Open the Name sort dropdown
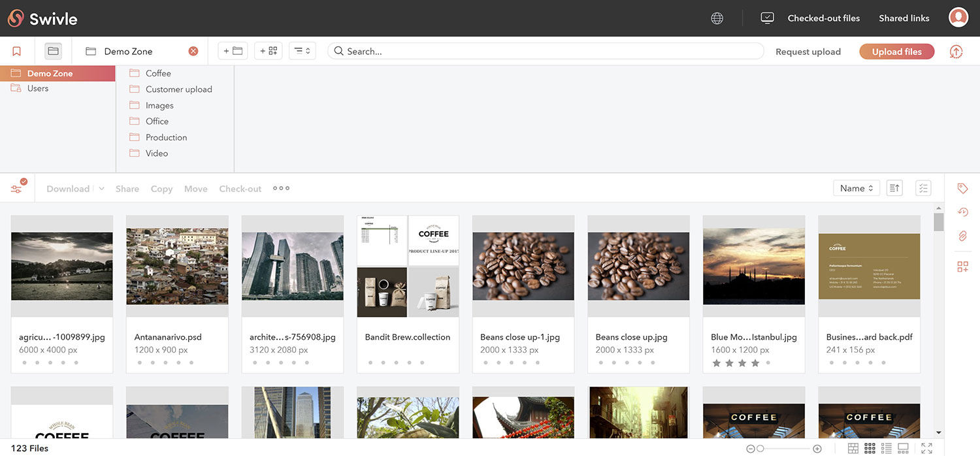 click(857, 188)
